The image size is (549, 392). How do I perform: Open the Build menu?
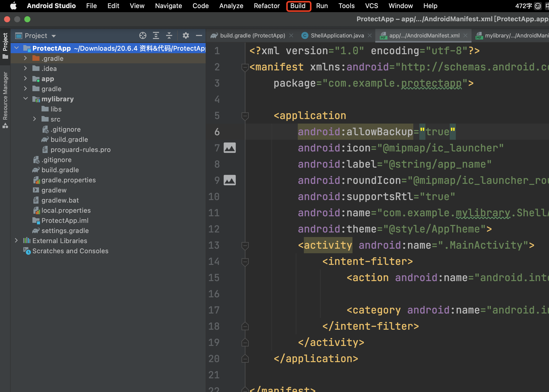tap(298, 6)
